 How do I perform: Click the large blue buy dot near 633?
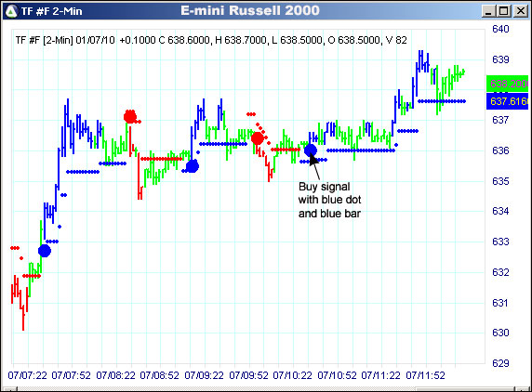click(45, 251)
